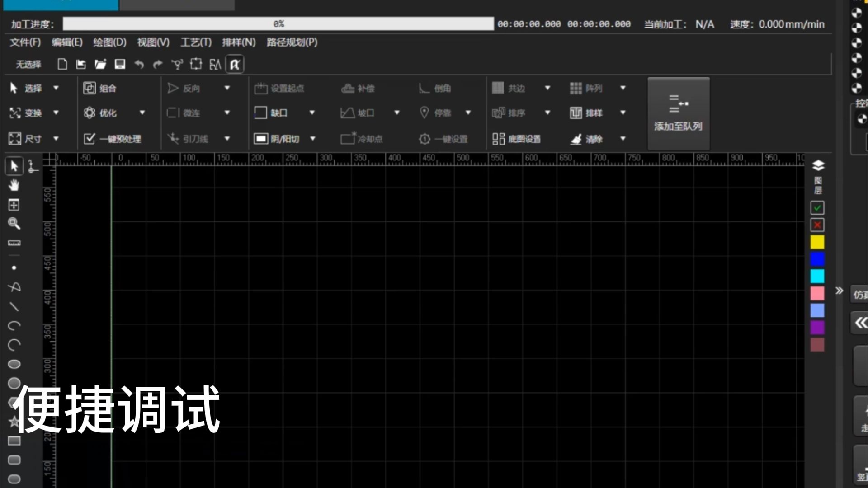Click the 组合 group icon
This screenshot has width=868, height=488.
pos(90,88)
